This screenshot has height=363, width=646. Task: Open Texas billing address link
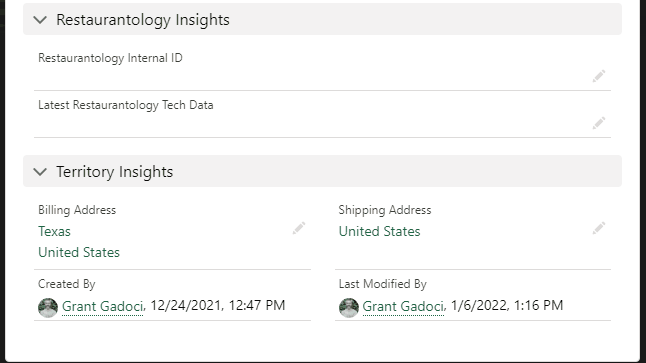click(x=54, y=232)
